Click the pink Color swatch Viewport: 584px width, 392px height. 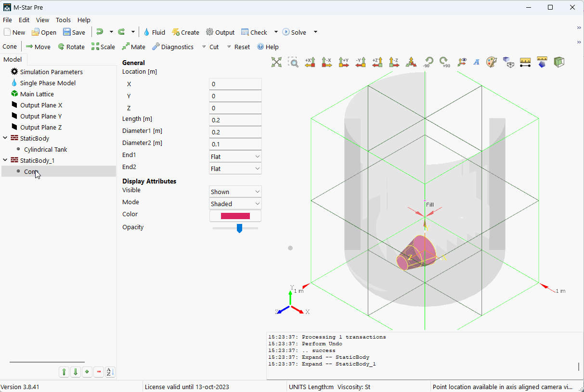[235, 216]
